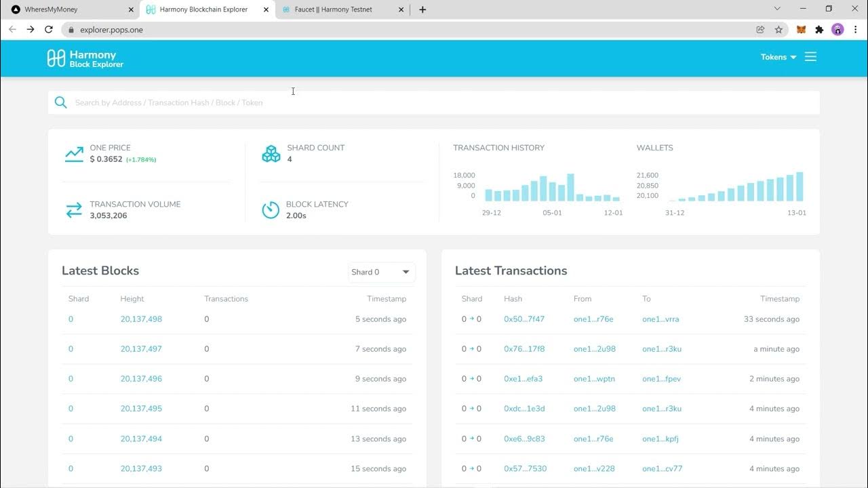Click the '33 seconds ago' transaction timestamp
Viewport: 868px width, 488px height.
tap(772, 319)
